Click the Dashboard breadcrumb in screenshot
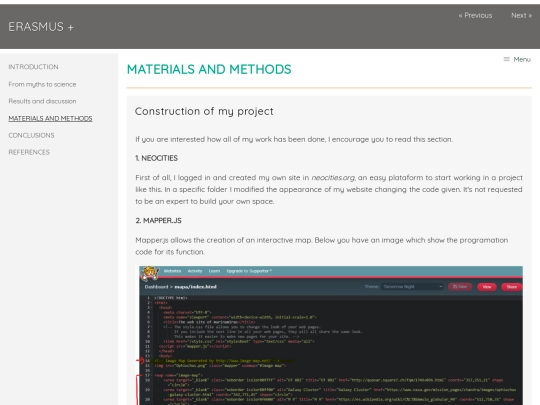540x405 pixels. [x=156, y=287]
